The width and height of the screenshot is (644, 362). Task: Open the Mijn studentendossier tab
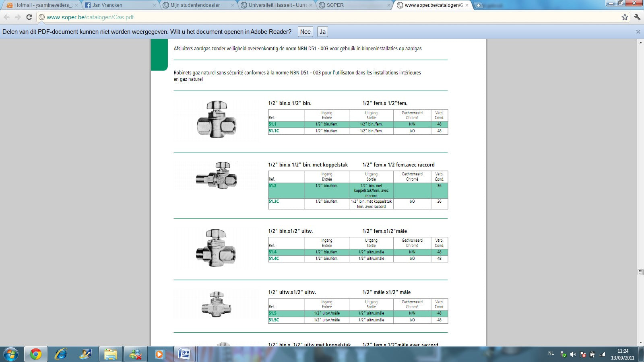[x=195, y=5]
